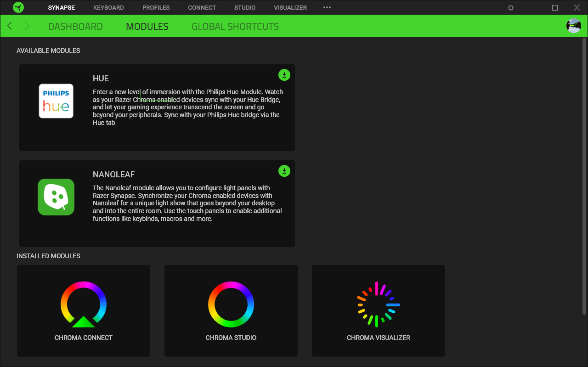Image resolution: width=588 pixels, height=367 pixels.
Task: Download the Nanoleaf module
Action: pos(284,171)
